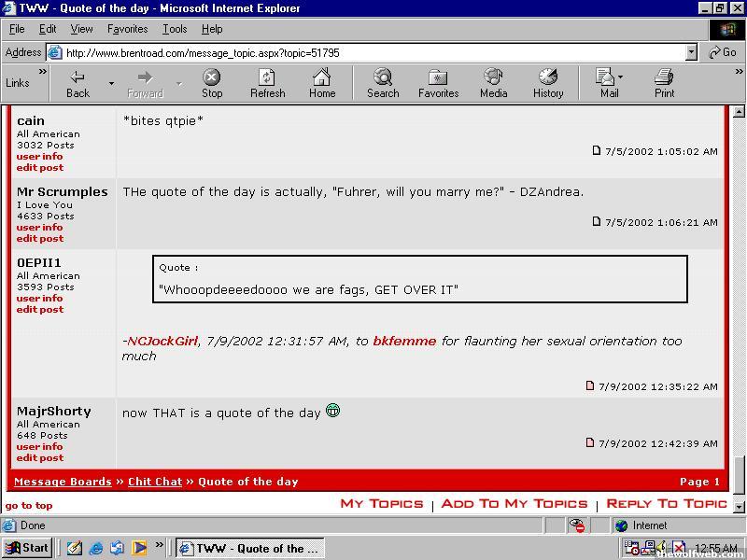Refresh the page using the toolbar icon

pyautogui.click(x=267, y=77)
